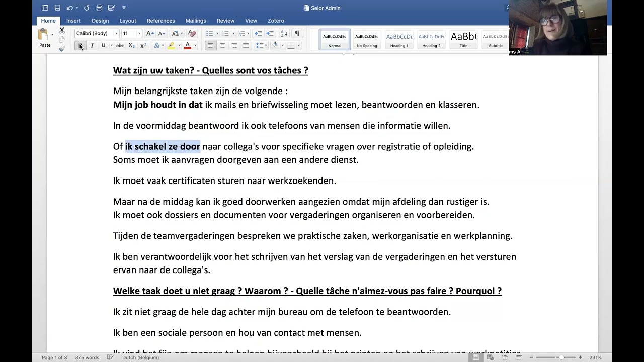Sort the selection with the A-Z icon
Viewport: 644px width, 362px height.
[x=284, y=33]
